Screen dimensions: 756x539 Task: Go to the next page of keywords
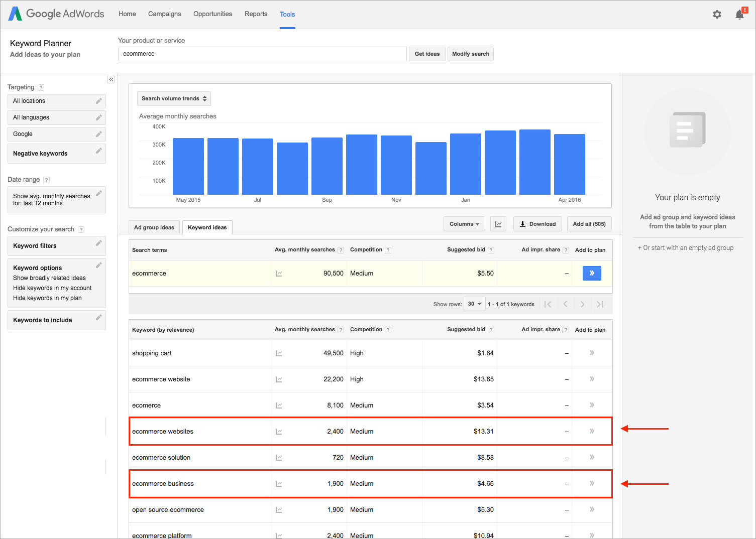click(x=582, y=304)
